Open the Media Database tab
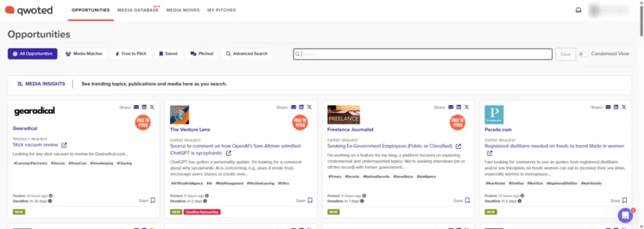This screenshot has width=644, height=229. pos(138,10)
